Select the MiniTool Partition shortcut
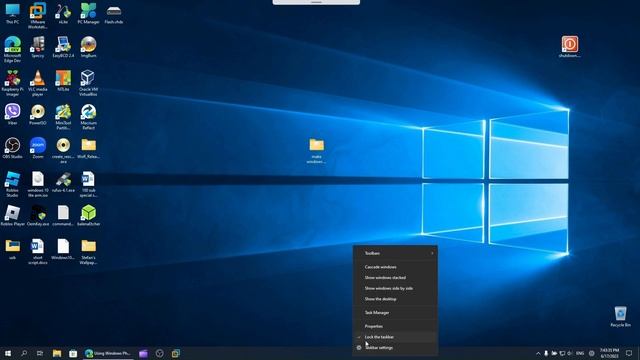This screenshot has height=360, width=640. point(63,117)
